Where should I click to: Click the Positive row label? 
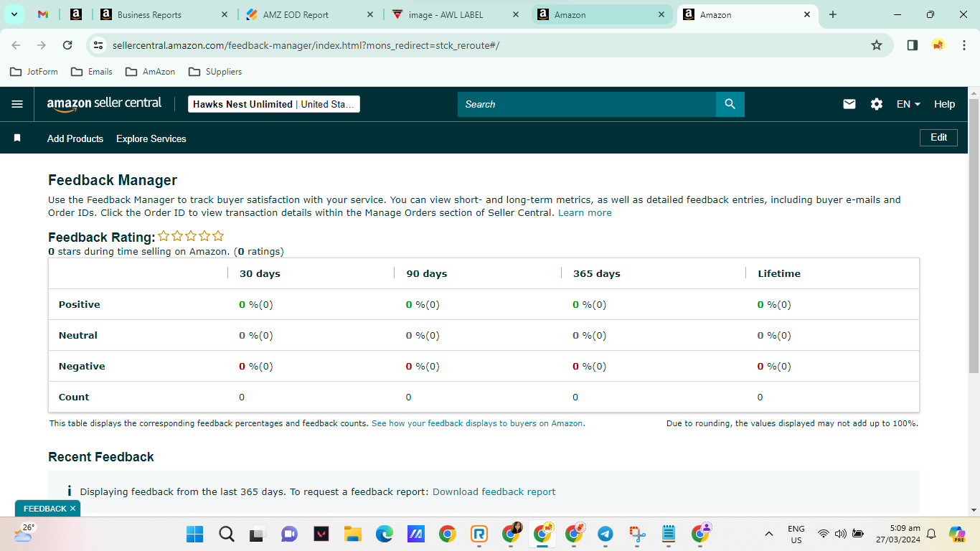click(80, 304)
